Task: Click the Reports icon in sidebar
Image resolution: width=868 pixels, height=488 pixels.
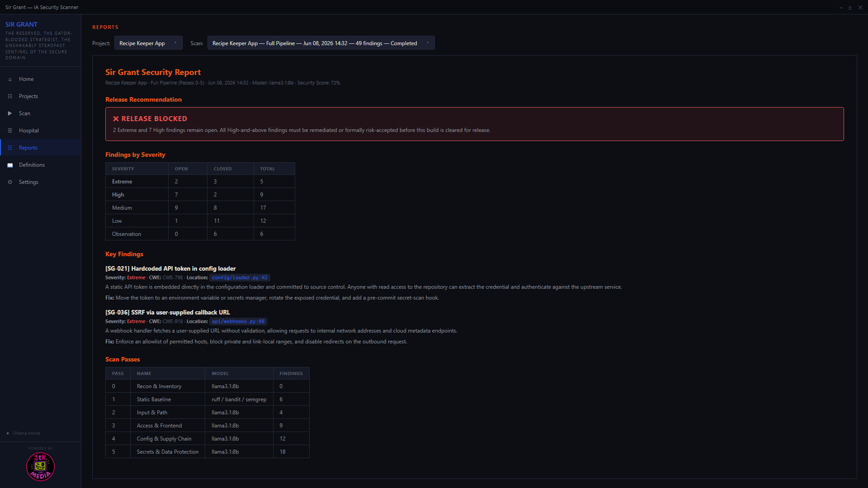Action: coord(10,148)
